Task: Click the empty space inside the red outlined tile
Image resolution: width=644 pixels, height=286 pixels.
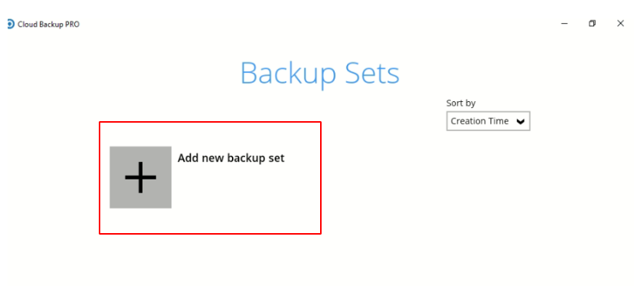Action: pos(247,198)
